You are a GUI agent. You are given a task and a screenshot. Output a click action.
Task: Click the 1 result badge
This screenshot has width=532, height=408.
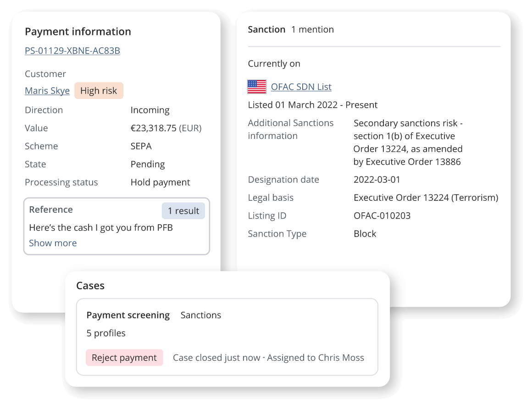[x=183, y=211]
